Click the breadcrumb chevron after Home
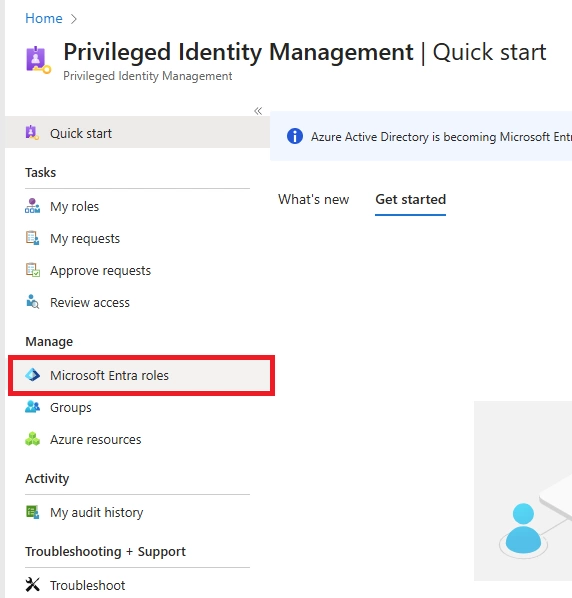Screen dimensions: 572x598 point(74,19)
